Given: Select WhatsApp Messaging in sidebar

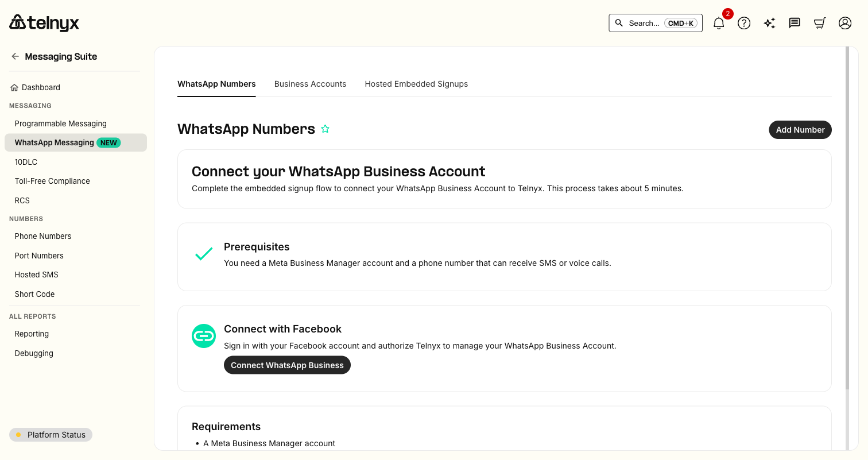Looking at the screenshot, I should (76, 142).
